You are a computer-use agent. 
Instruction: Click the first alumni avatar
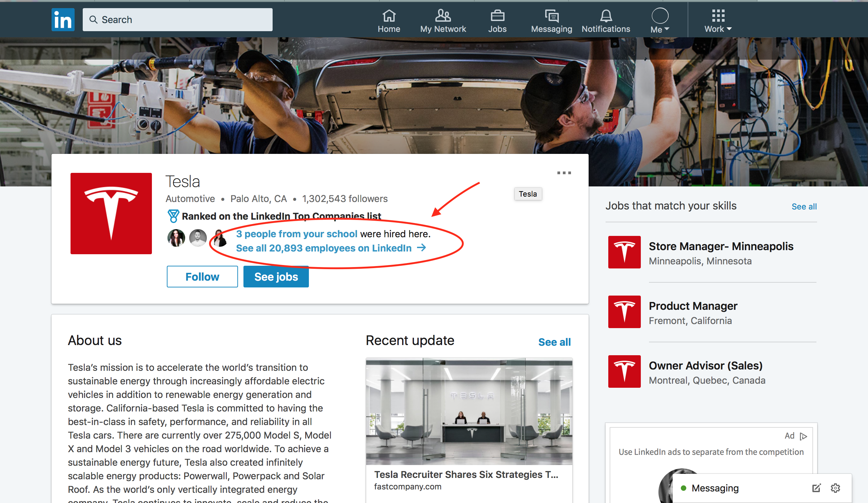176,238
